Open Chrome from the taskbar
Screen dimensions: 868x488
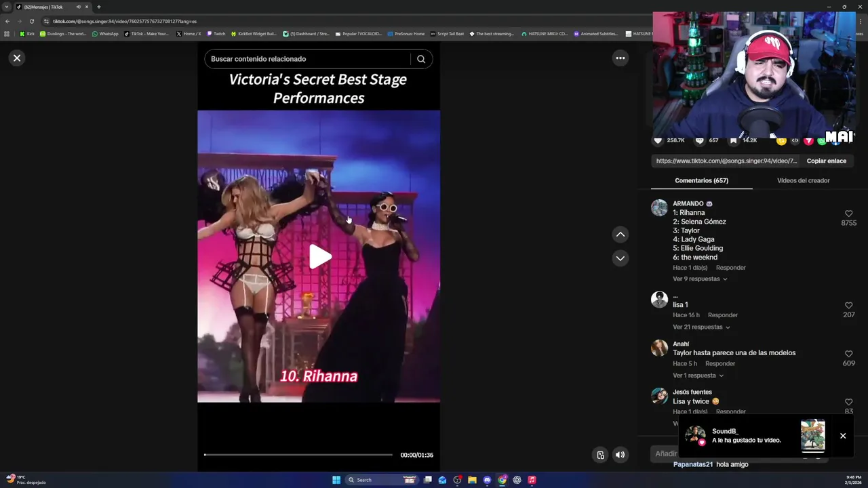tap(502, 480)
